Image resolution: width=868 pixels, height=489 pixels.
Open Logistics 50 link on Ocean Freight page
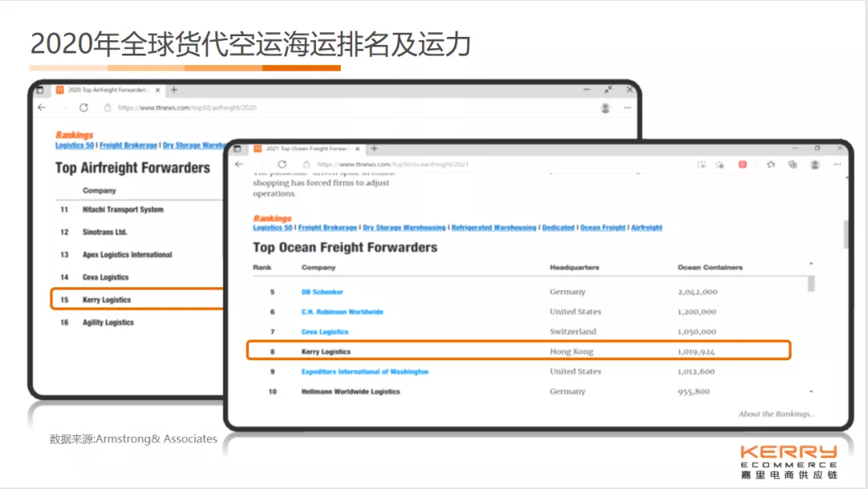pos(272,228)
